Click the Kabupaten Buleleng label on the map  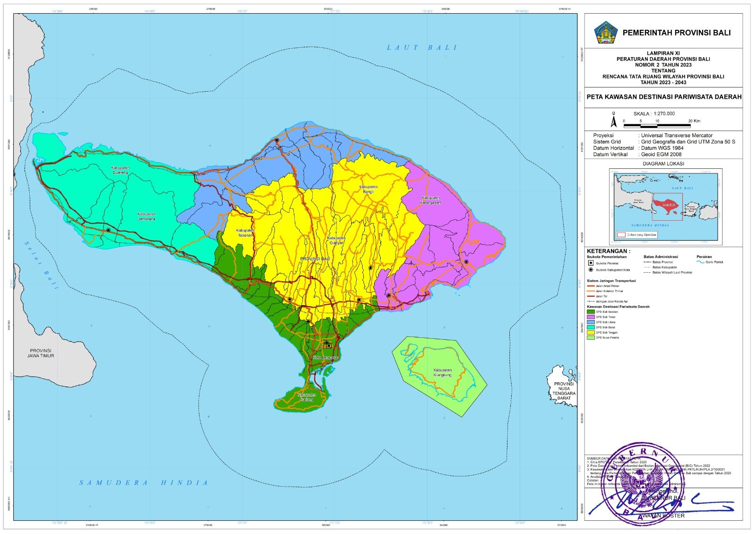coord(120,171)
